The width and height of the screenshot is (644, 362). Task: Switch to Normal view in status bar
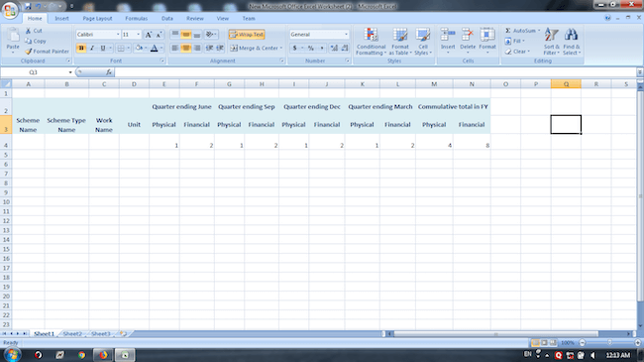536,343
